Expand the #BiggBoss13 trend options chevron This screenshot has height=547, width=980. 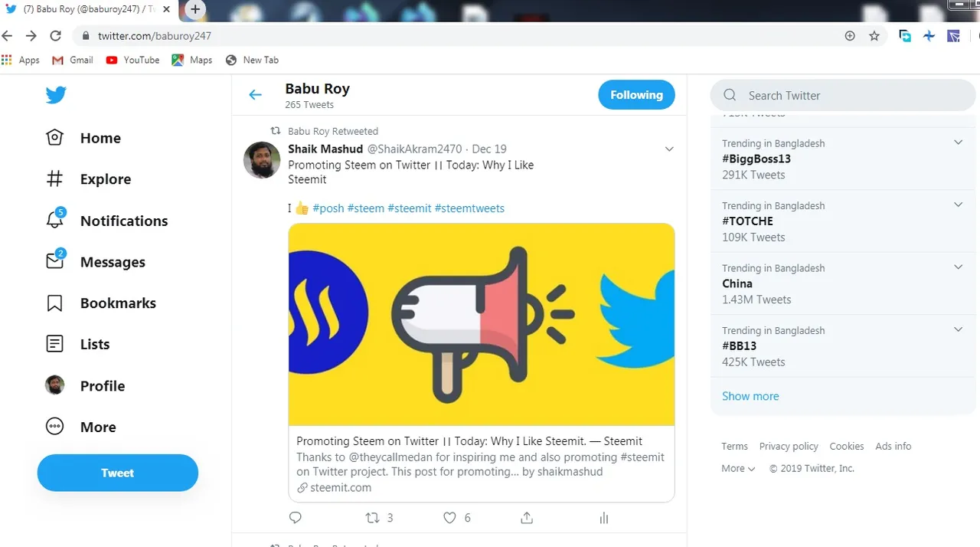958,142
